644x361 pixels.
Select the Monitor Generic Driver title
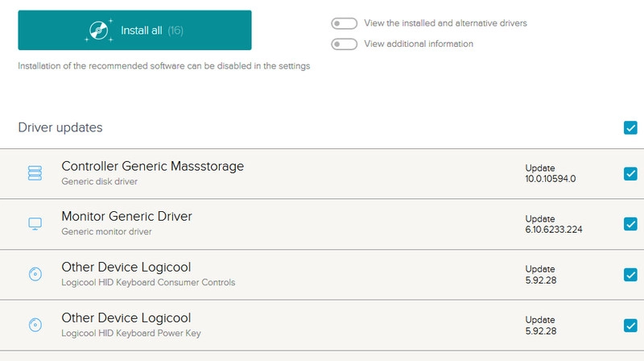126,217
